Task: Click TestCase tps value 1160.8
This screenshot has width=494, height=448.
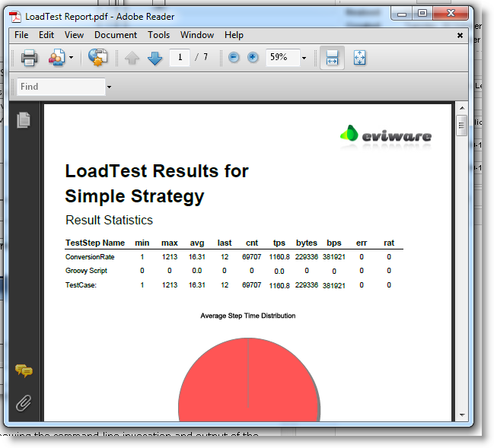Action: click(x=279, y=285)
